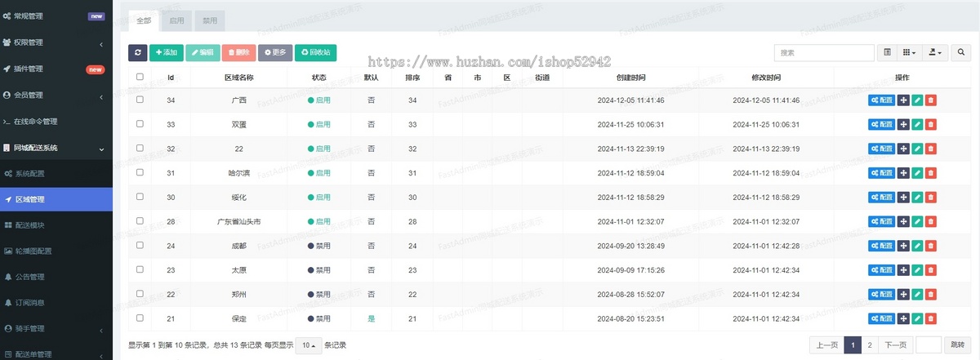Open 系统配置 in sidebar
This screenshot has height=360, width=980.
56,174
